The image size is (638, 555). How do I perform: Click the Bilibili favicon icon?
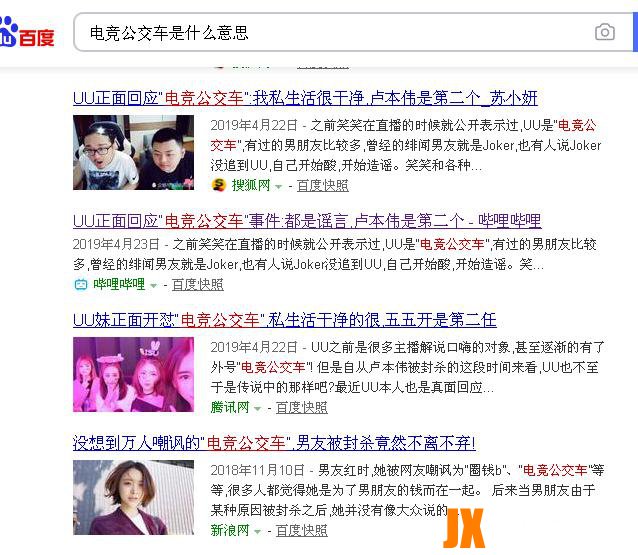tap(81, 284)
